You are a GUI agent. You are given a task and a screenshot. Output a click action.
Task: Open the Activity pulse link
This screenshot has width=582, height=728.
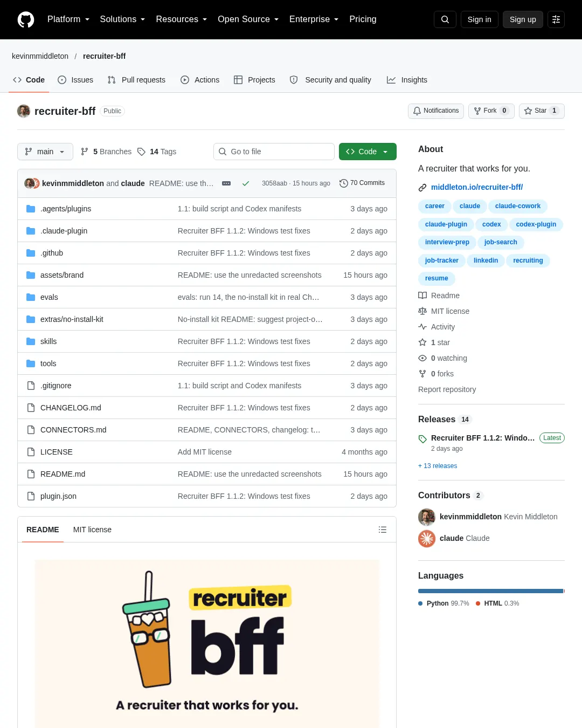click(436, 327)
